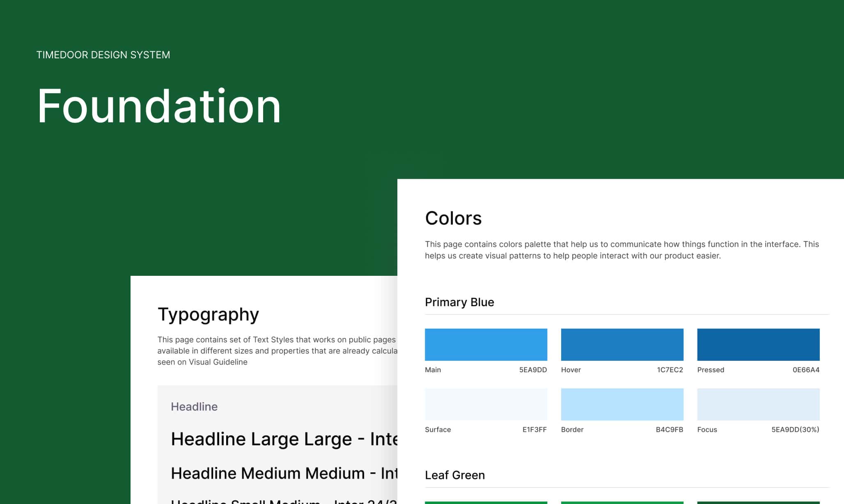844x504 pixels.
Task: Select the Hover blue color swatch
Action: (x=622, y=344)
